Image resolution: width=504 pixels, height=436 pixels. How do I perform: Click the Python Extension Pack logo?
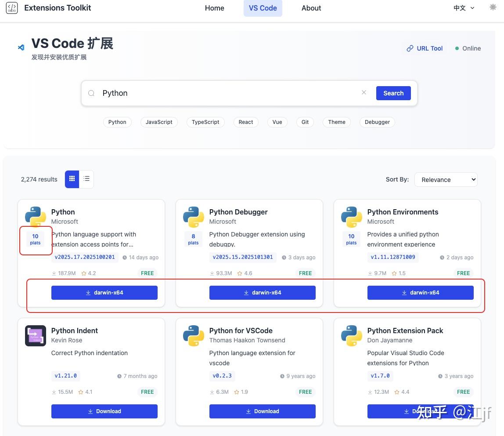[352, 336]
